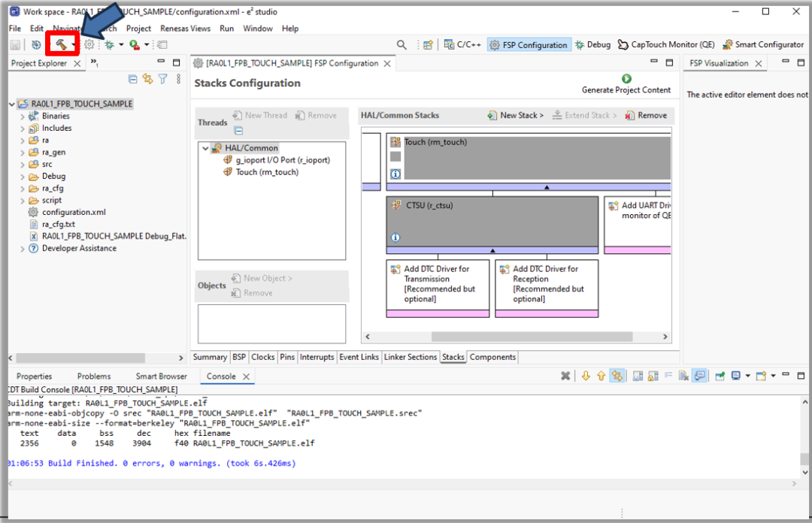Toggle show console on output change

(x=700, y=376)
